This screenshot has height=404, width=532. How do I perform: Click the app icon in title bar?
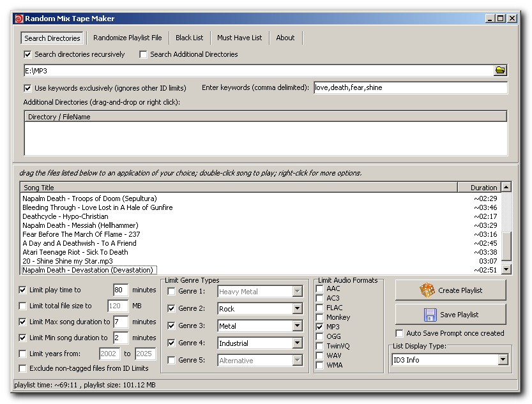(x=19, y=19)
